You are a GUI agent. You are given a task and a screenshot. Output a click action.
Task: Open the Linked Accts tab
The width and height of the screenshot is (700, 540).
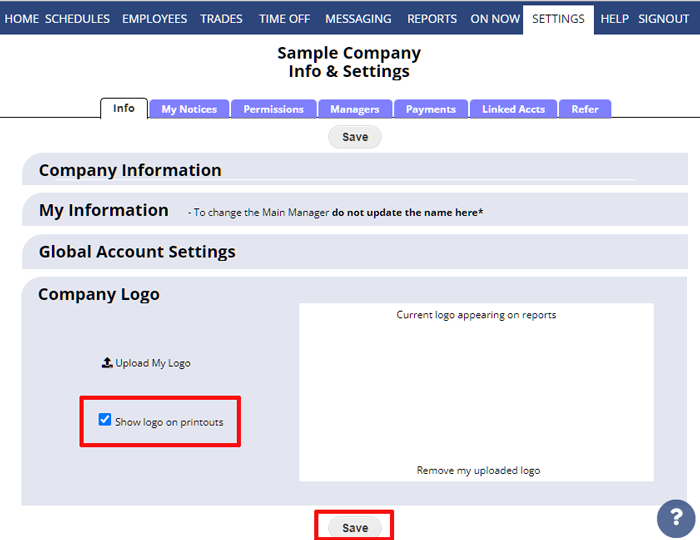(513, 109)
